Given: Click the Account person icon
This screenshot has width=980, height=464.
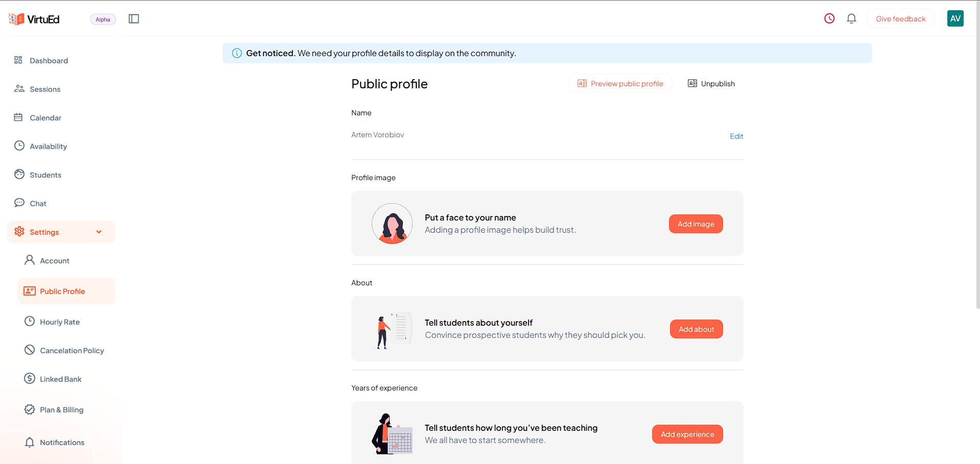Looking at the screenshot, I should pyautogui.click(x=30, y=260).
